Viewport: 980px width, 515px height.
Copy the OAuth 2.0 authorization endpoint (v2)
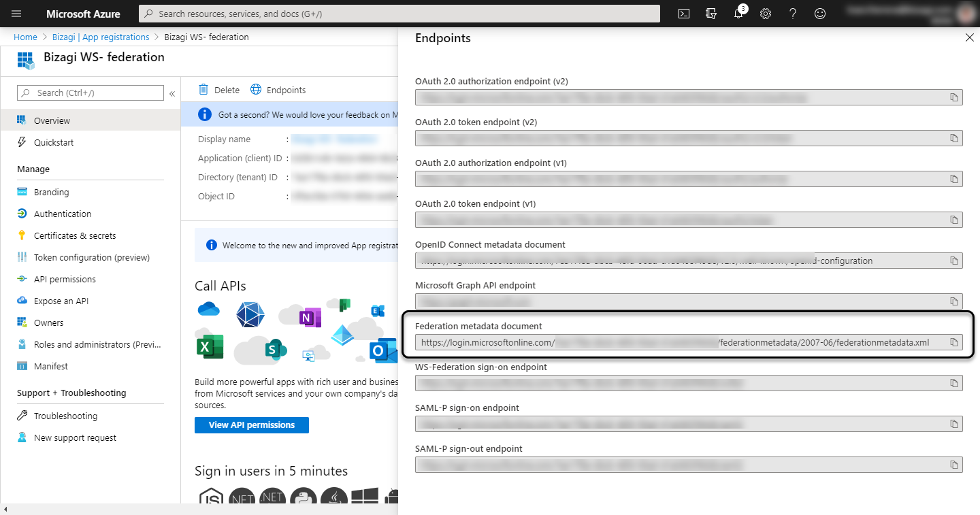(x=954, y=97)
